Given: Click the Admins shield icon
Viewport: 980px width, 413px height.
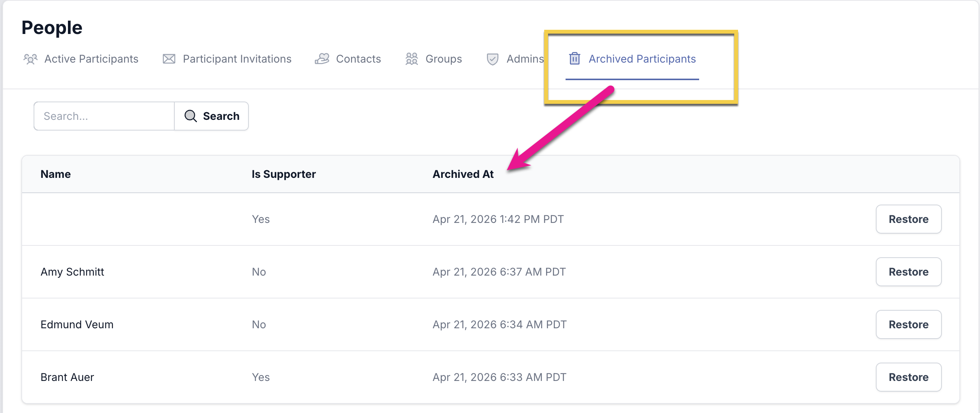Looking at the screenshot, I should click(493, 59).
